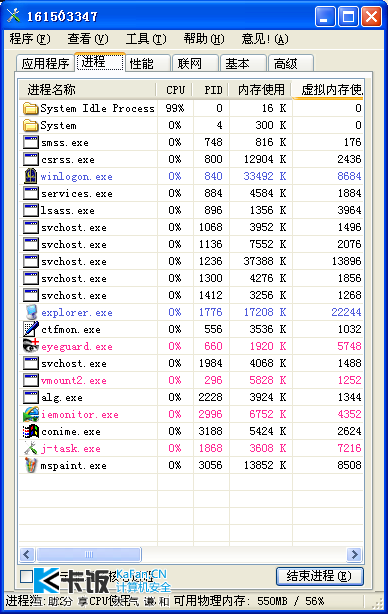The width and height of the screenshot is (388, 614).
Task: Select the System Idle Process folder icon
Action: coord(31,108)
